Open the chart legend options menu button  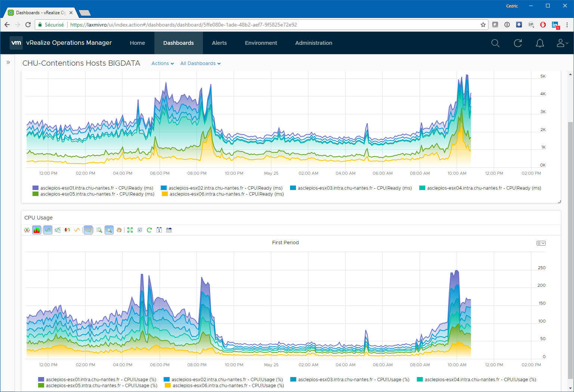tap(541, 243)
